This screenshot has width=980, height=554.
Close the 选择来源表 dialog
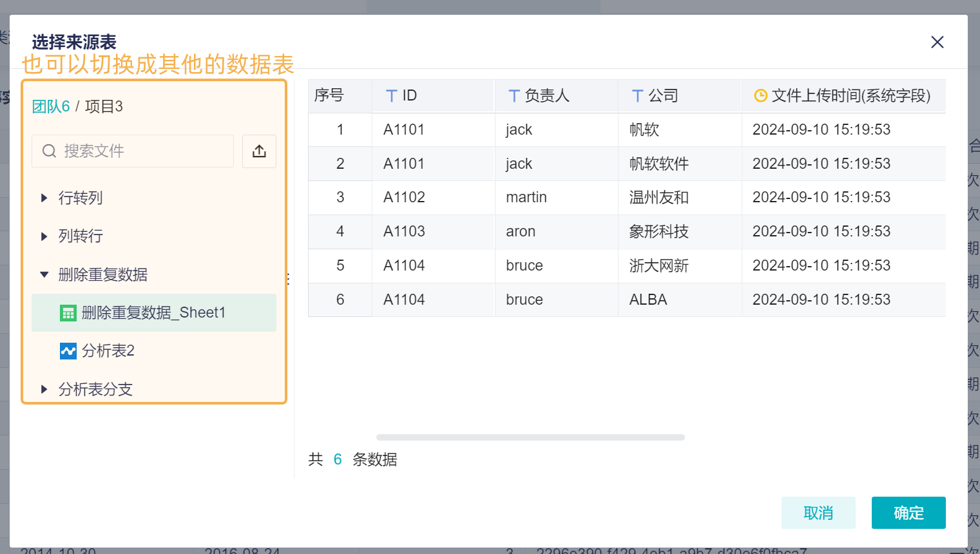coord(937,43)
